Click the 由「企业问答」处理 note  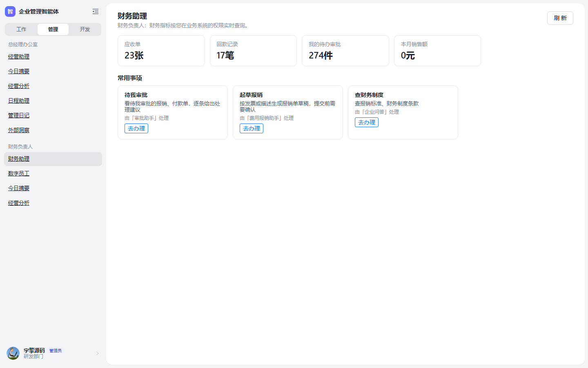(x=377, y=112)
